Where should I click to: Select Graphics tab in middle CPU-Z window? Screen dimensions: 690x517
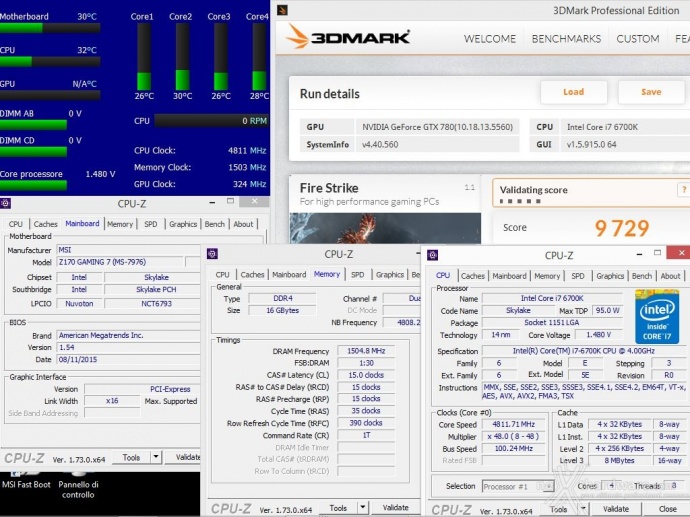click(390, 275)
